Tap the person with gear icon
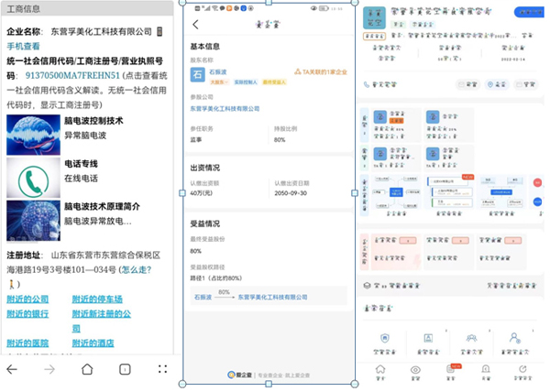 515,338
